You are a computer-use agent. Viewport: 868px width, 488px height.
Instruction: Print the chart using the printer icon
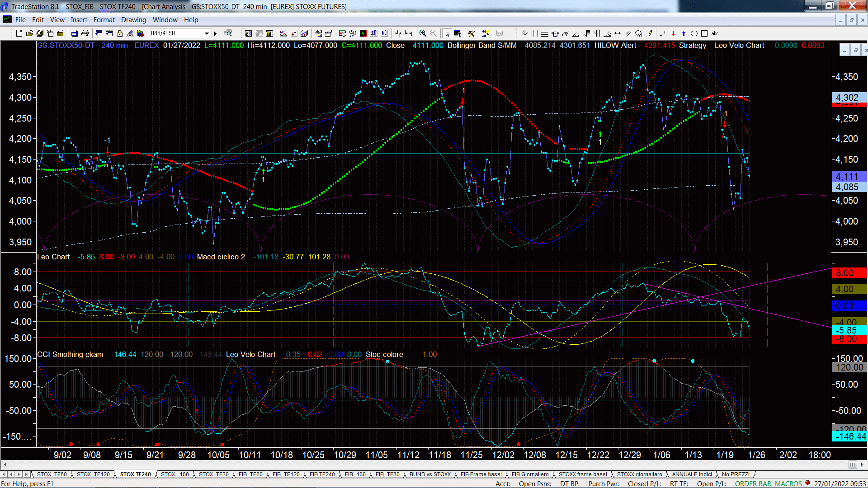coord(85,33)
